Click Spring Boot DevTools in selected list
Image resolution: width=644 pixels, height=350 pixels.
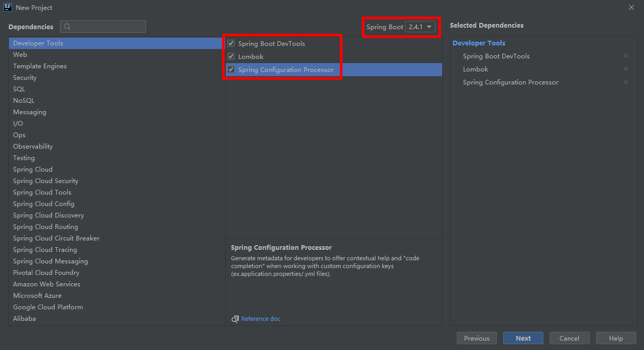pos(496,56)
